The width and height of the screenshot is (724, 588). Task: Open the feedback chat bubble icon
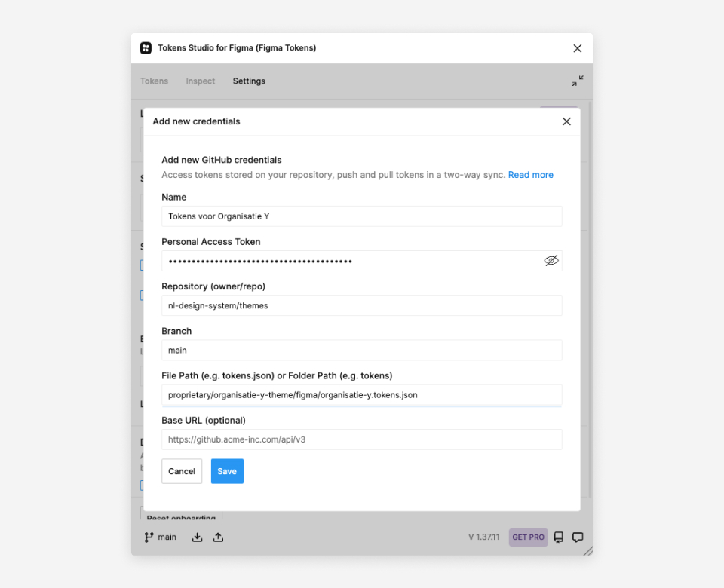pyautogui.click(x=578, y=537)
